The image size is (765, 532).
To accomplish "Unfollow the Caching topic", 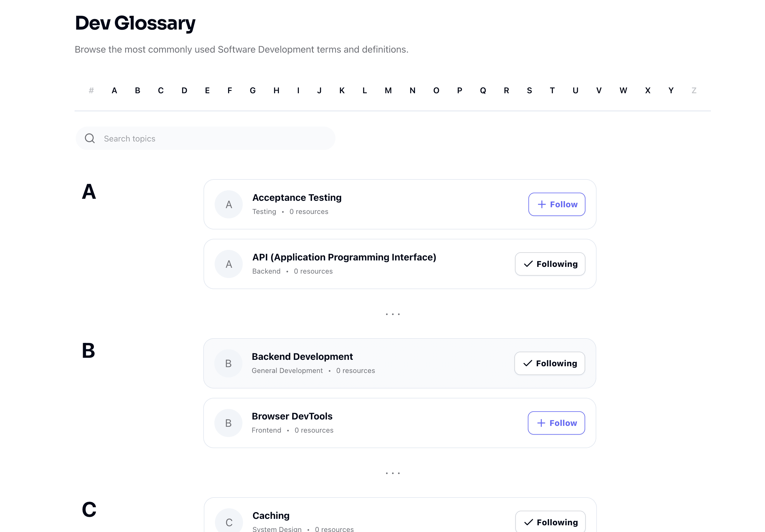I will (550, 522).
